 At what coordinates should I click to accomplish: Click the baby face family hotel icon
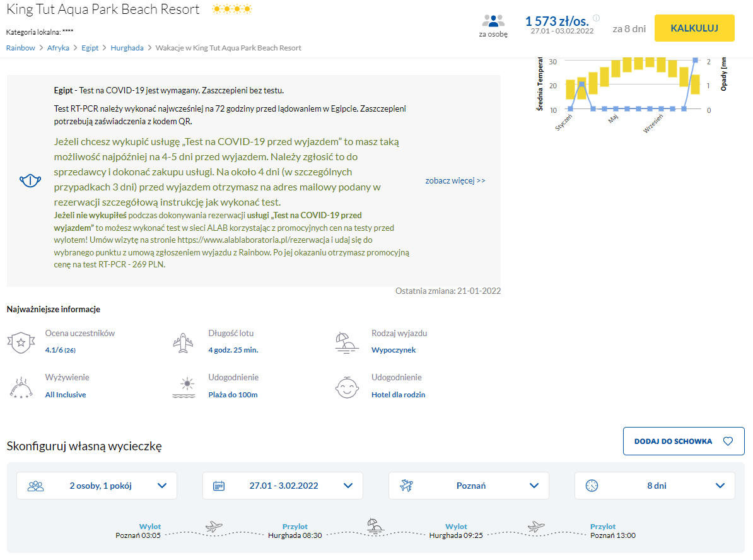[346, 387]
